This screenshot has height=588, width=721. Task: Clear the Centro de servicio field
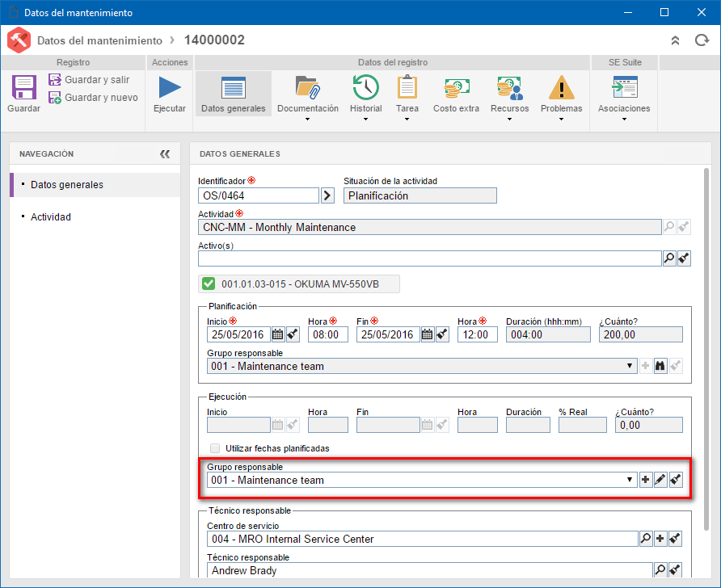[x=675, y=539]
